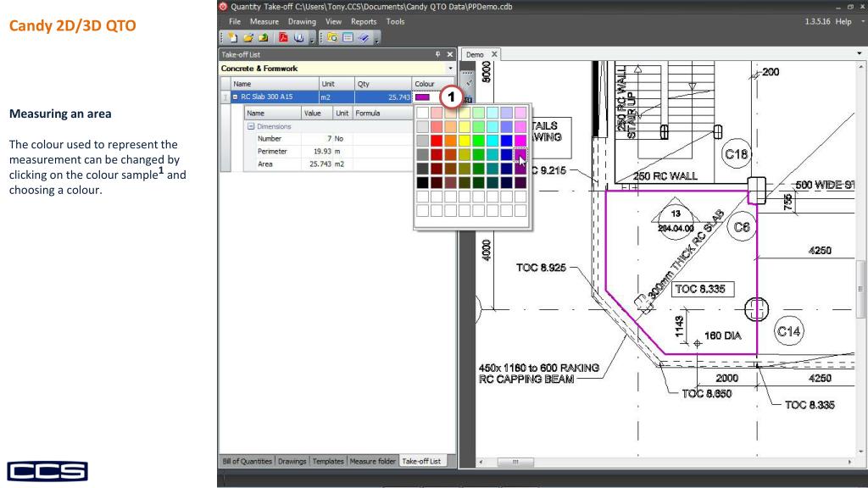This screenshot has height=488, width=868.
Task: Collapse the RC Slab 300 A15 row
Action: pos(236,97)
